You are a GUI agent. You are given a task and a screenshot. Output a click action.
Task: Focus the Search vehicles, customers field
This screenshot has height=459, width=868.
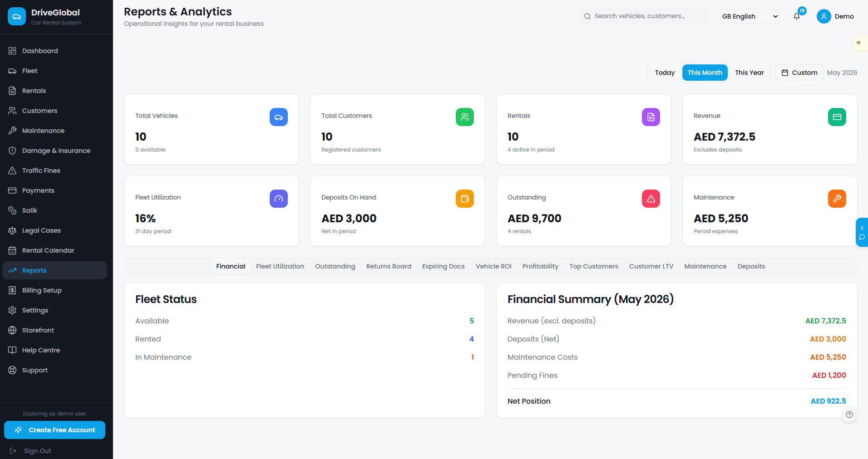point(644,16)
